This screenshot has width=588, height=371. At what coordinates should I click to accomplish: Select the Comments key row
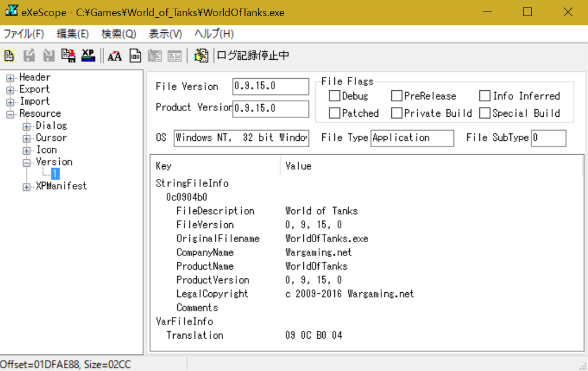[197, 308]
